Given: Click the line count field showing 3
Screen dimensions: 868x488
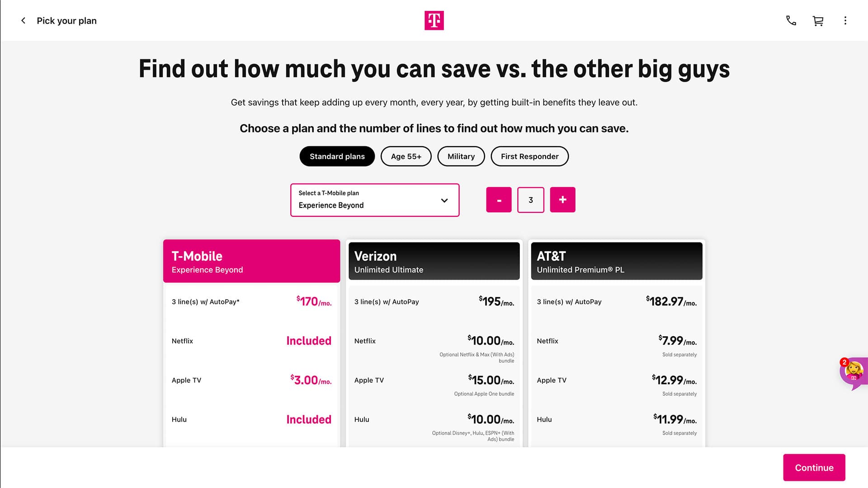Looking at the screenshot, I should pos(530,199).
